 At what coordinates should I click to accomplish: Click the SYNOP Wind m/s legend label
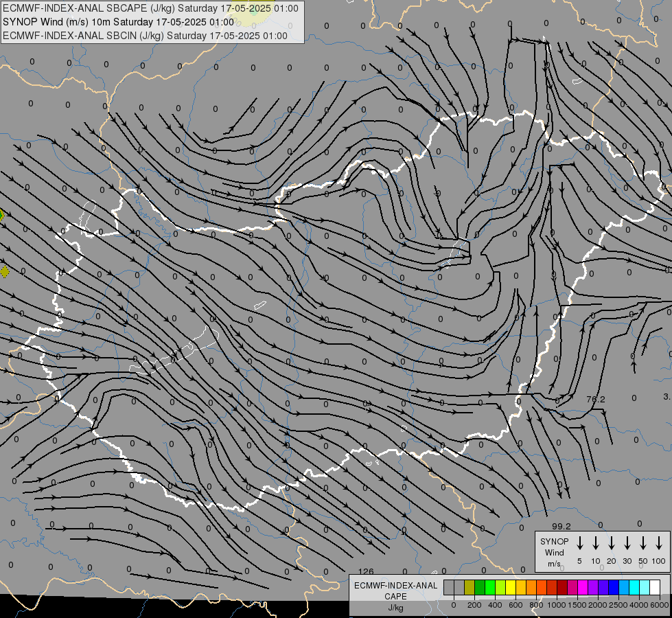pos(554,552)
